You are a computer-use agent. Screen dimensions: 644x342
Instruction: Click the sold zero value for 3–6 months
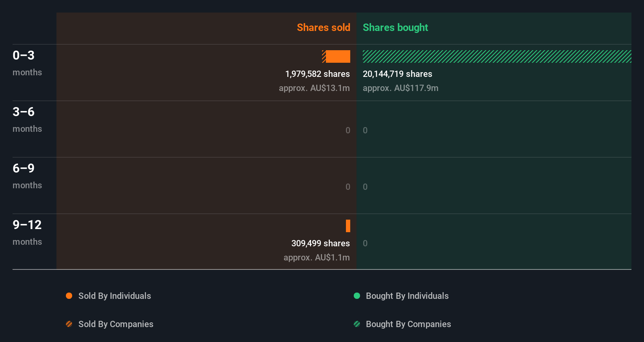tap(348, 131)
